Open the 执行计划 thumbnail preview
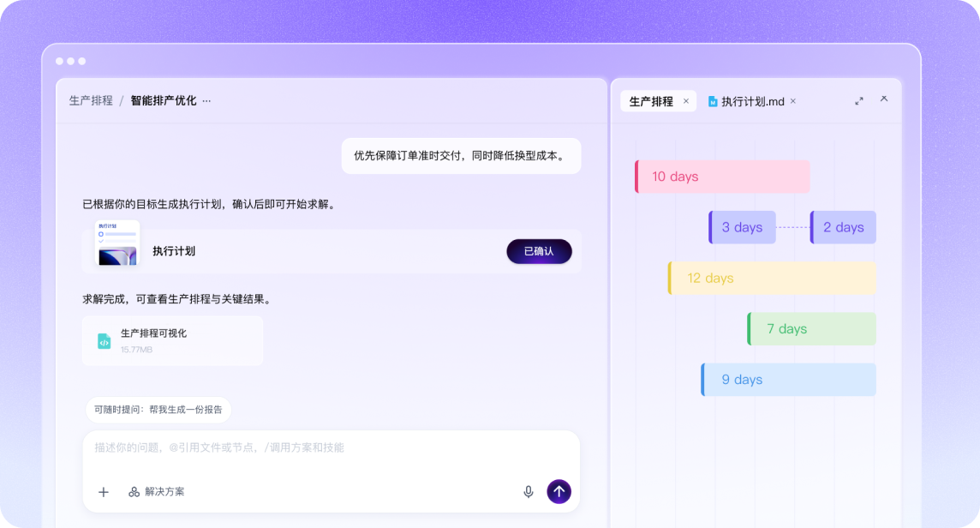The width and height of the screenshot is (980, 528). coord(117,243)
